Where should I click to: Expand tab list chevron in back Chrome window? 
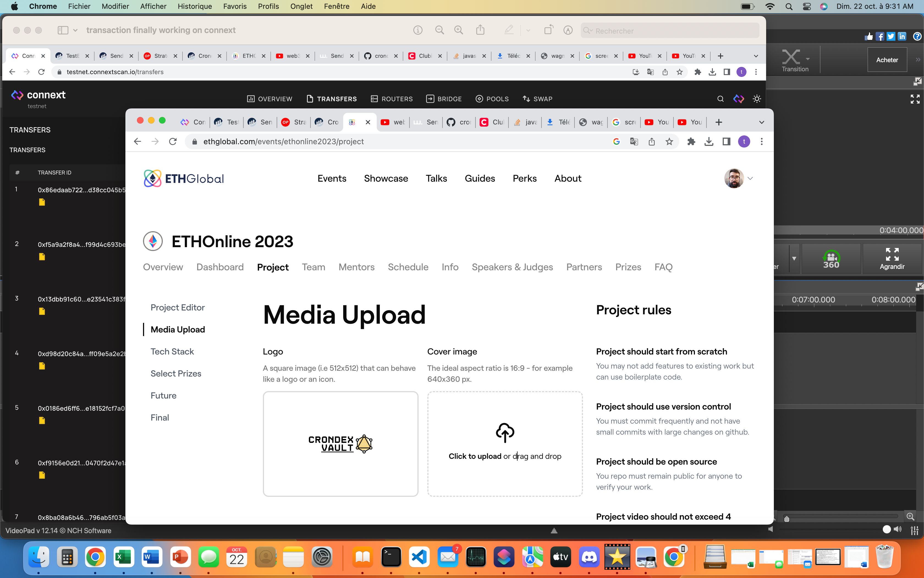click(x=756, y=56)
